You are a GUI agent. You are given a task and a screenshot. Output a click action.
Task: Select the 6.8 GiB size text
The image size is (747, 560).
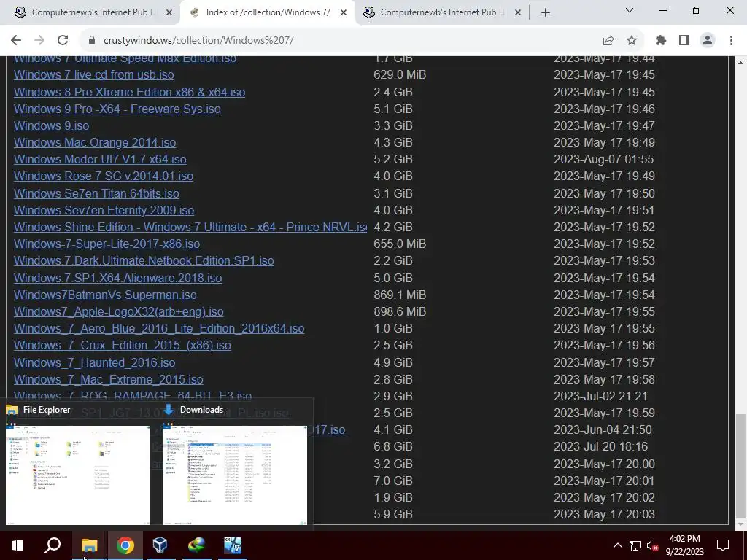click(393, 446)
